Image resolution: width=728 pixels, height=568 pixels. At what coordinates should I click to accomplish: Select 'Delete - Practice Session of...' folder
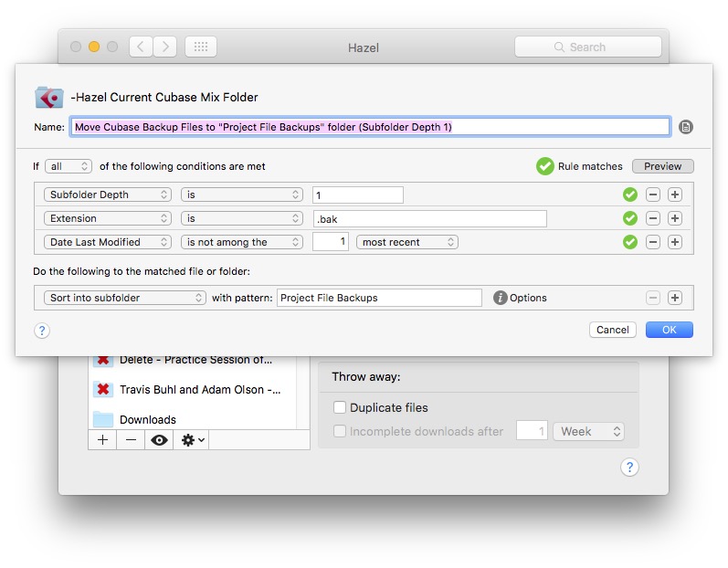[192, 360]
